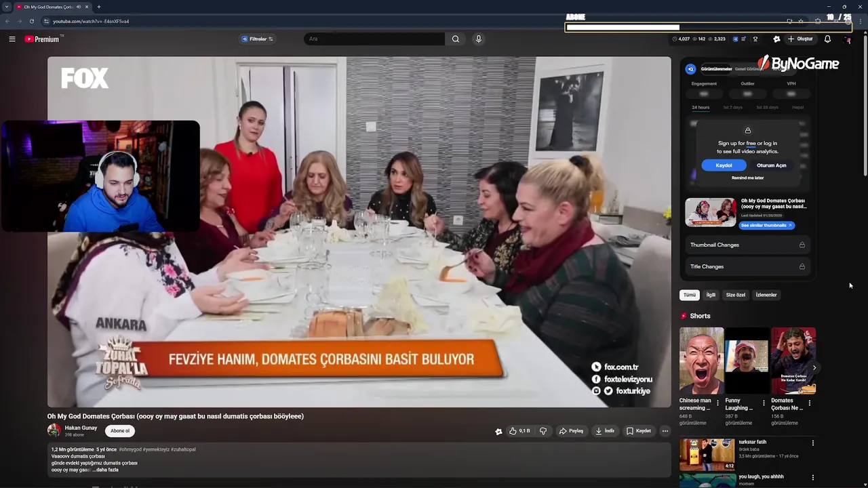The image size is (868, 488).
Task: Sign up with the Kaydol button
Action: 724,165
